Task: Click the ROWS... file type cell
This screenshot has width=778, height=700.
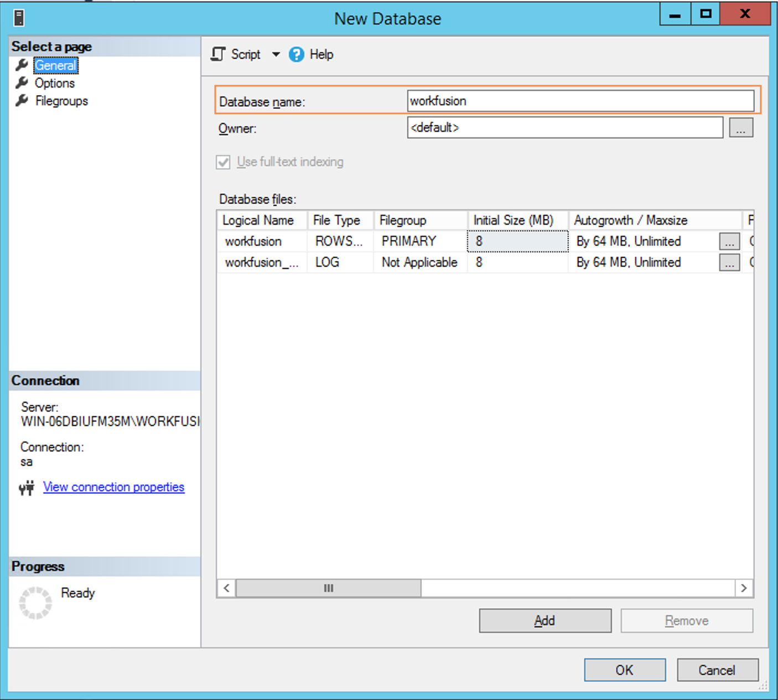Action: (x=340, y=241)
